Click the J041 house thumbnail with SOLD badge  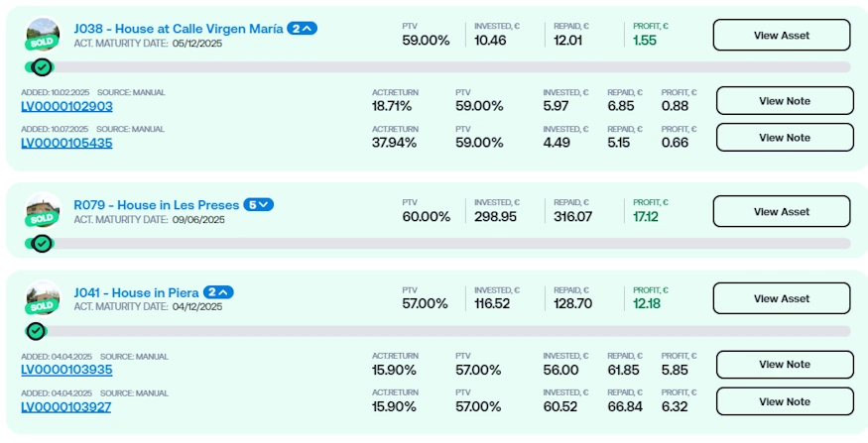42,297
